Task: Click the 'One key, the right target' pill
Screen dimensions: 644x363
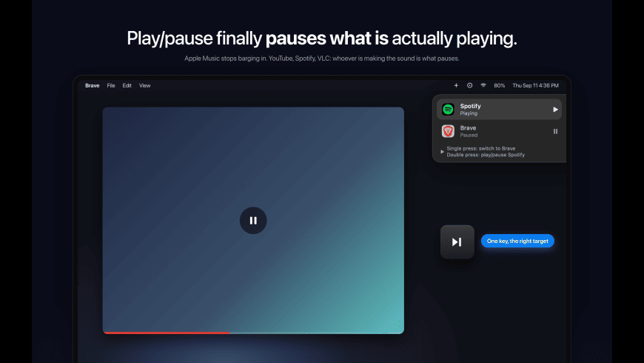Action: (517, 241)
